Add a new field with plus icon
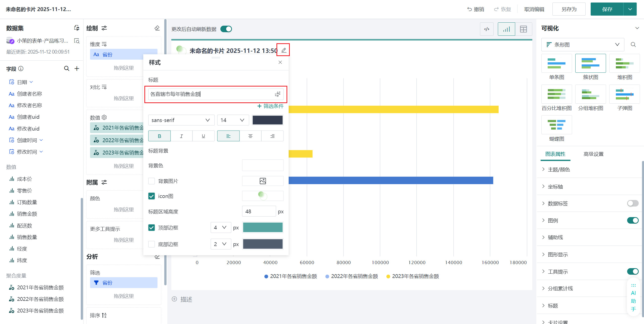Image resolution: width=644 pixels, height=324 pixels. coord(77,68)
